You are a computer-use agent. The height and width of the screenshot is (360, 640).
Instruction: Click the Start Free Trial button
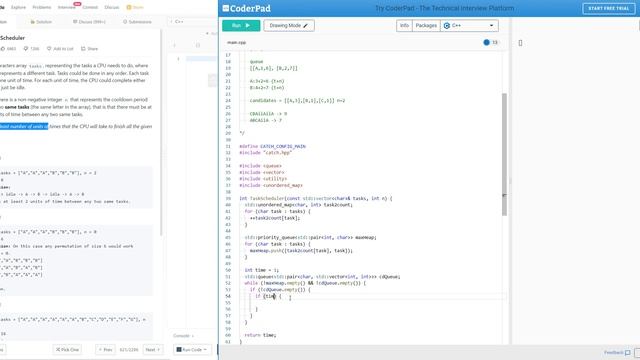pos(608,8)
